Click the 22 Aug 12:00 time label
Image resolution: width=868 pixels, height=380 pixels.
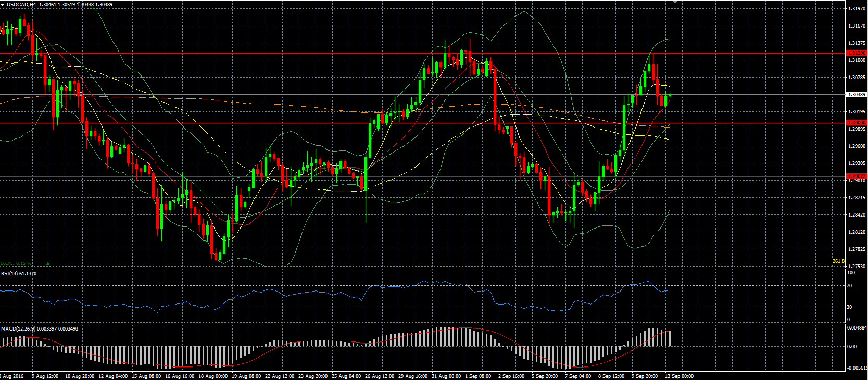coord(280,376)
